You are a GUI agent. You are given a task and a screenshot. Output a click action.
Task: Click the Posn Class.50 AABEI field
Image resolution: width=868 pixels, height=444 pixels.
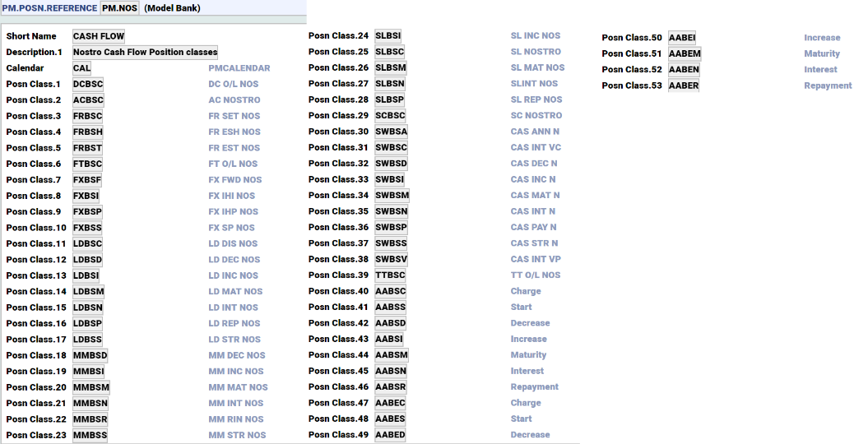coord(682,38)
